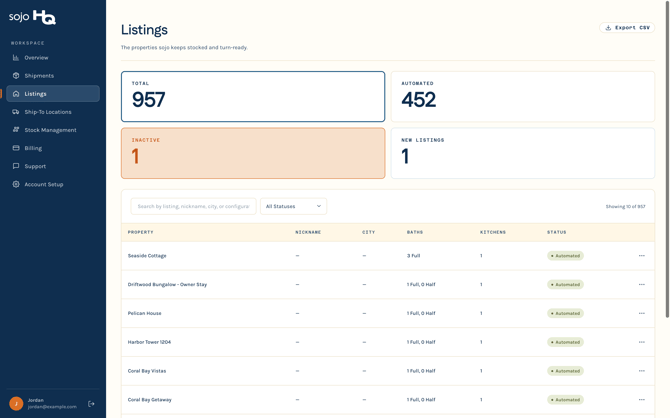
Task: Go to Overview in the sidebar
Action: (x=53, y=58)
